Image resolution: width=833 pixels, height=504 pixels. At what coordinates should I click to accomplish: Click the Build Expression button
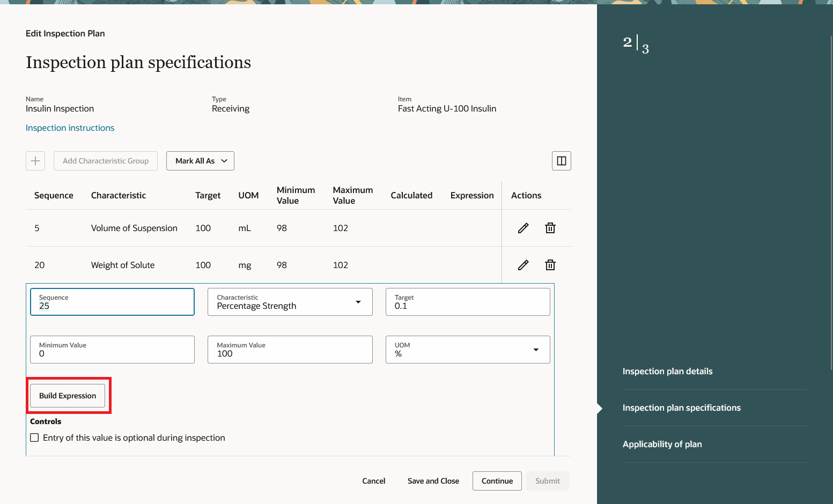point(68,396)
